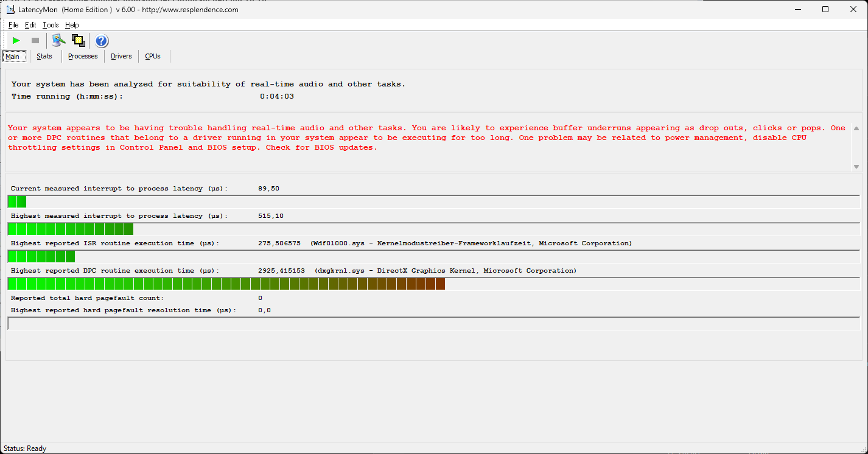The height and width of the screenshot is (454, 868).
Task: Click the highest latency value 515,10
Action: coord(271,216)
